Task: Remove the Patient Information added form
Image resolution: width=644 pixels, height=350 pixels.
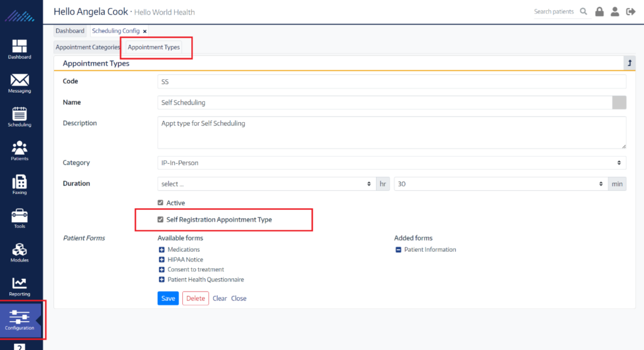Action: pos(398,250)
